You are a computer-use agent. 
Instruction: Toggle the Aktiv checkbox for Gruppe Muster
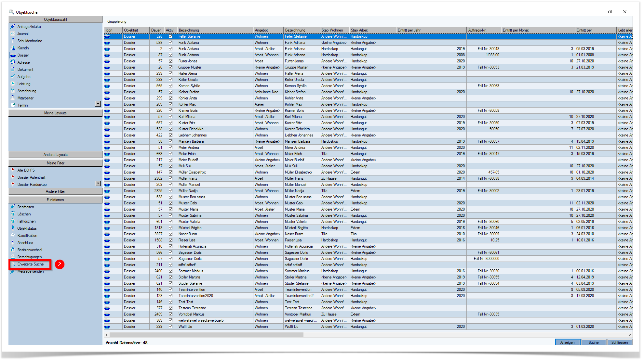(170, 67)
